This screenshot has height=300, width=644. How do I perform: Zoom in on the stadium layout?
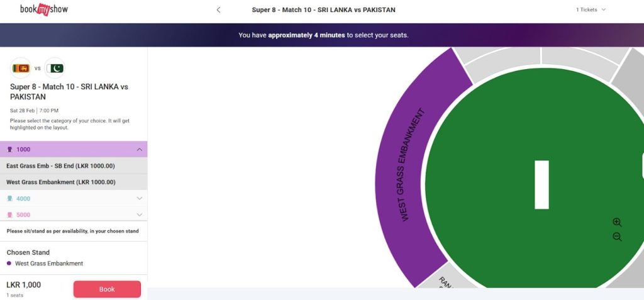(x=617, y=223)
